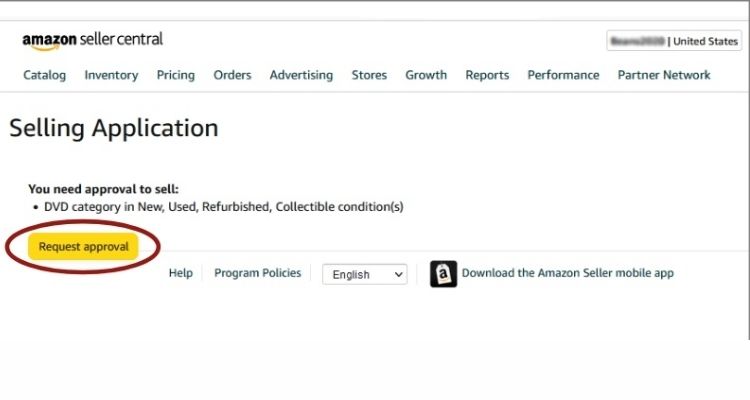Screen dimensions: 750x400
Task: Open the Advertising menu
Action: point(301,75)
